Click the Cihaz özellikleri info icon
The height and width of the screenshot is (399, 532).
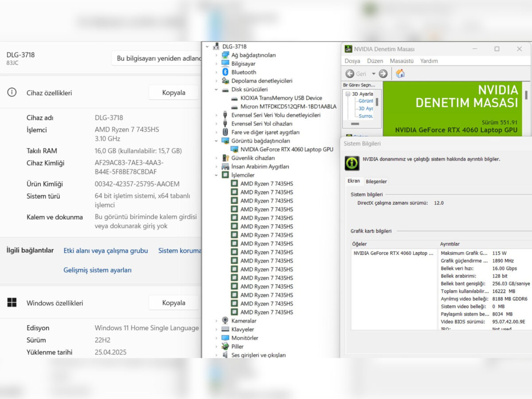[12, 92]
